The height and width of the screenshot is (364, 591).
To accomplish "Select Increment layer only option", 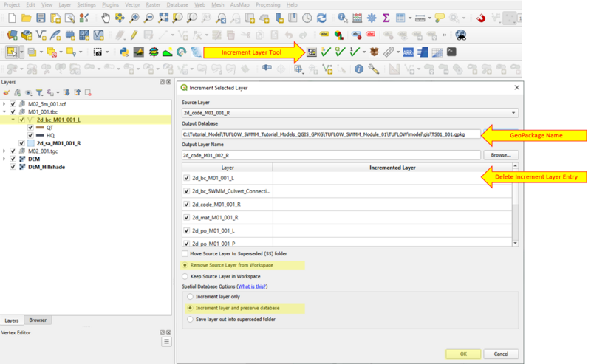I will click(191, 297).
